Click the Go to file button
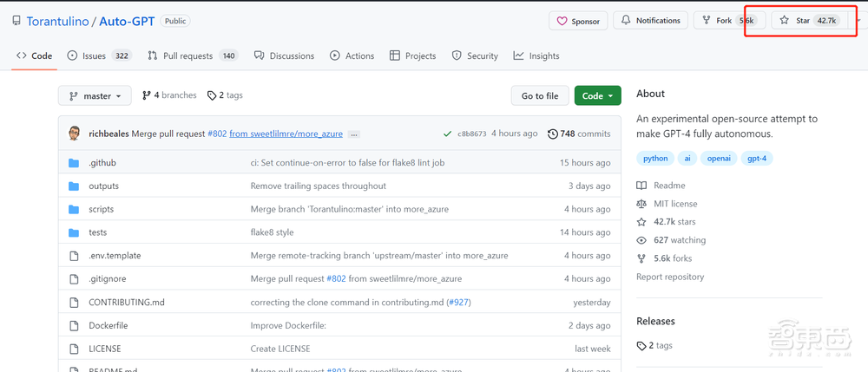The image size is (868, 372). 539,96
